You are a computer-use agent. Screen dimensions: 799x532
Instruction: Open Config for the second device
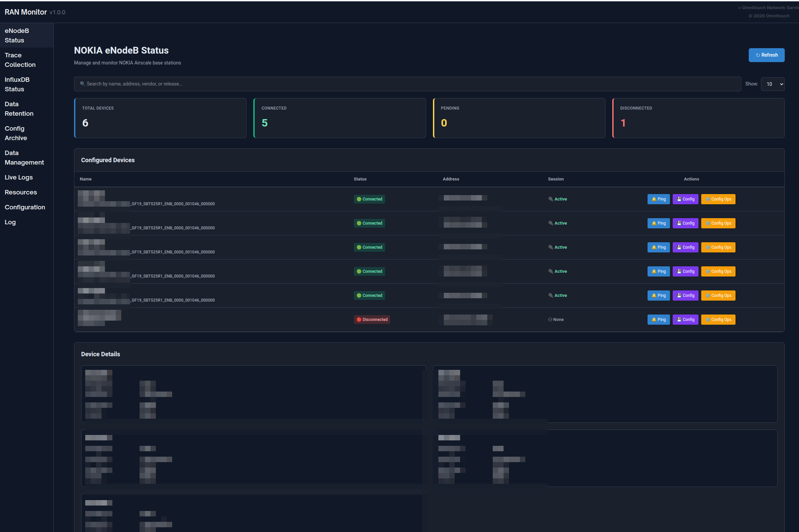[685, 223]
